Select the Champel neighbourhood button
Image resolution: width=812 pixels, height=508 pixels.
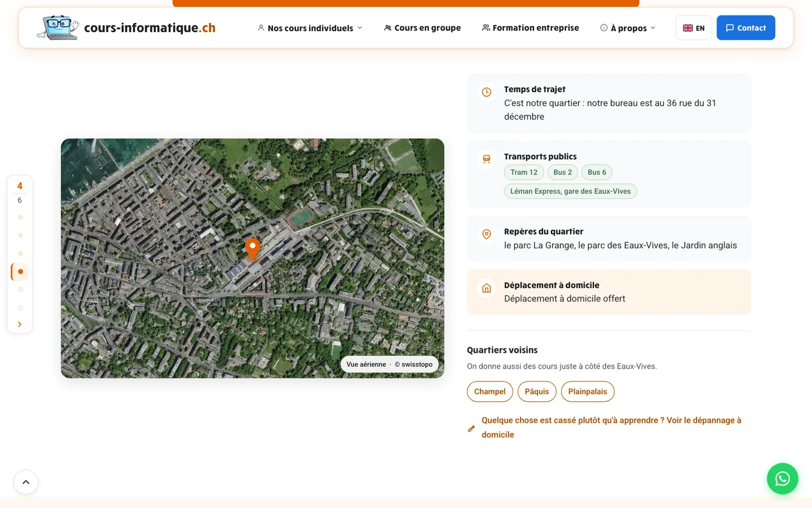(x=490, y=392)
